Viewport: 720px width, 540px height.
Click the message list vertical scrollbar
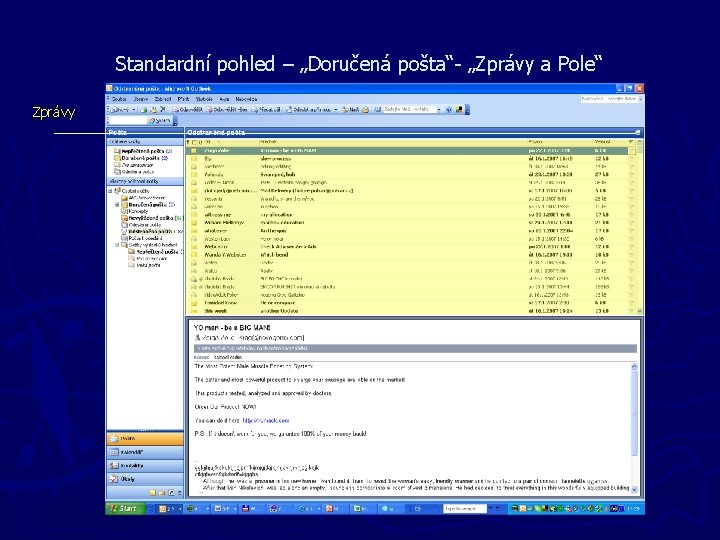[640, 227]
